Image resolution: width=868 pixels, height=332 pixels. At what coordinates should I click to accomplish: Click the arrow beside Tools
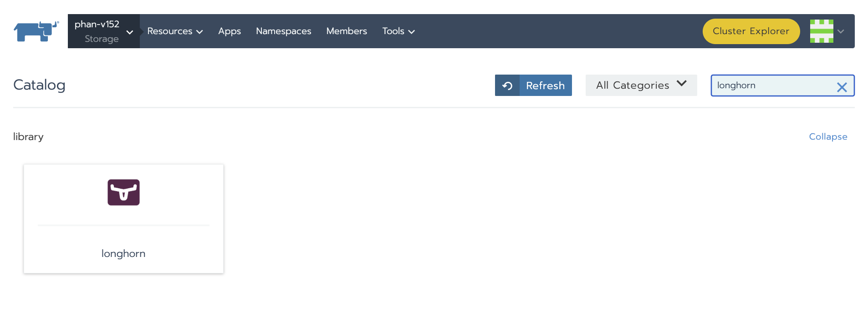pyautogui.click(x=412, y=32)
